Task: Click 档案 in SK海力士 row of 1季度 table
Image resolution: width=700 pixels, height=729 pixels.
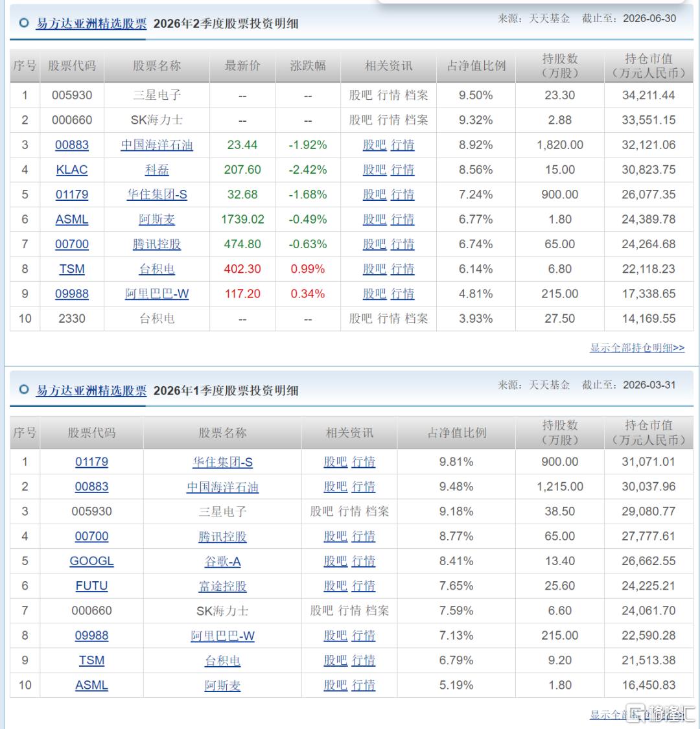Action: (x=377, y=611)
